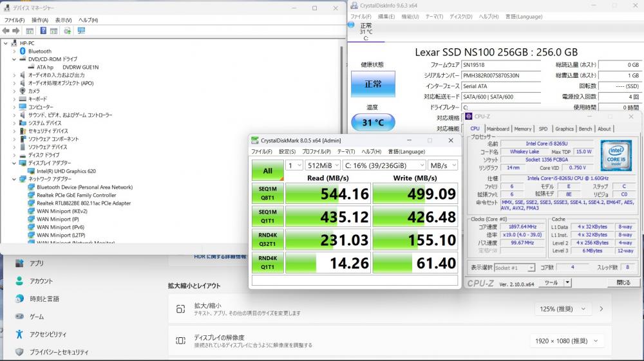644x361 pixels.
Task: Open プロファイル(P) menu in CrystalDiskMark
Action: tap(316, 151)
